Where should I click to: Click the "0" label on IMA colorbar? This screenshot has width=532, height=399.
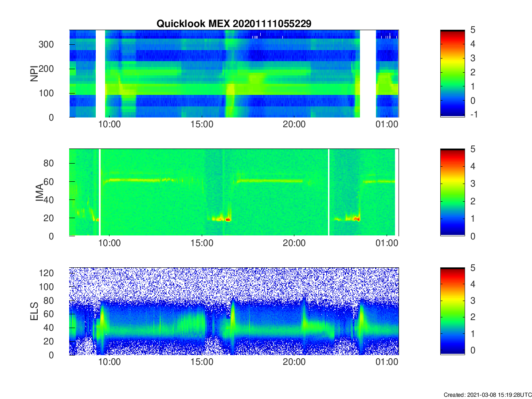click(x=473, y=236)
